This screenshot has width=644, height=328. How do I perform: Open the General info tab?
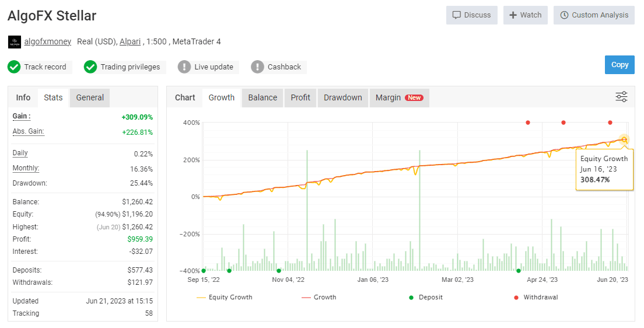tap(90, 98)
